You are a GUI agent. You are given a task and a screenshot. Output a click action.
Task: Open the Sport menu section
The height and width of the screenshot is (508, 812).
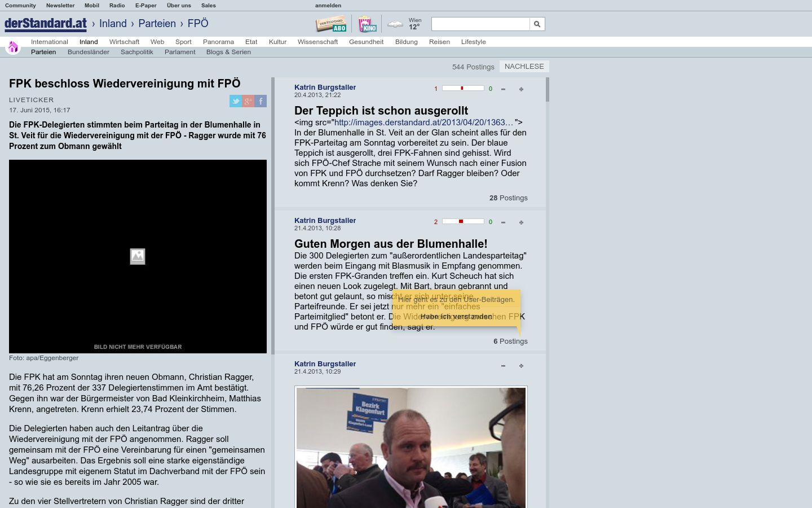[x=183, y=42]
